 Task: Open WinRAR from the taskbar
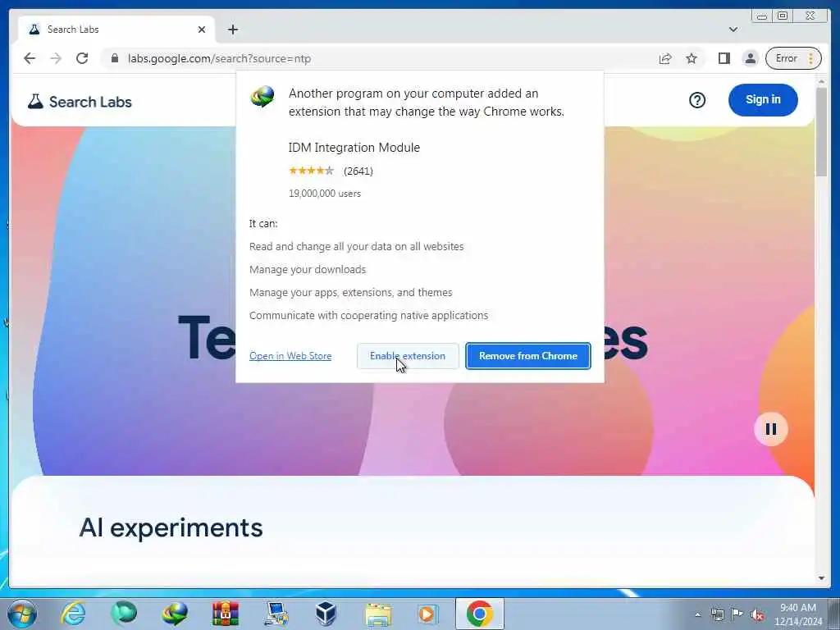(226, 614)
